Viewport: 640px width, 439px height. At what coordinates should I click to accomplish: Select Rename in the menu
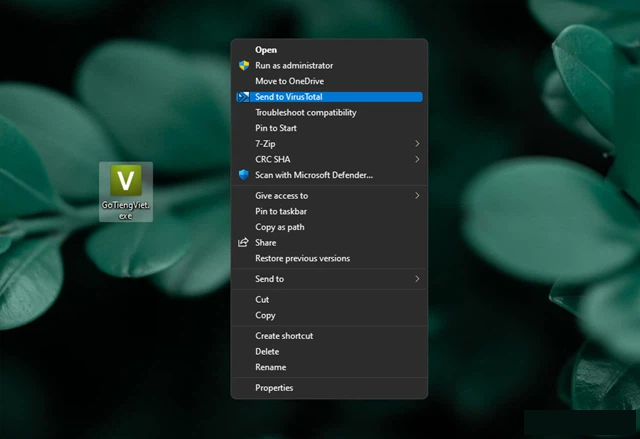(329, 367)
